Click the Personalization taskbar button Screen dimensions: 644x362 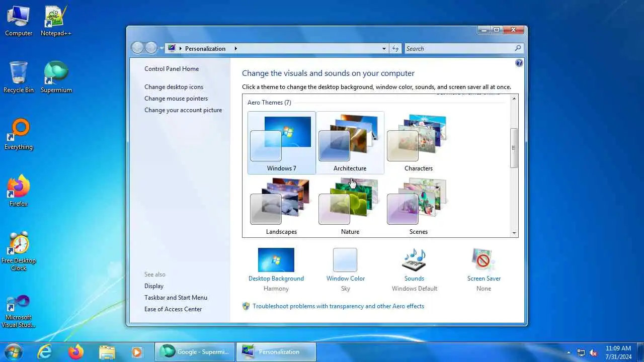(x=276, y=352)
